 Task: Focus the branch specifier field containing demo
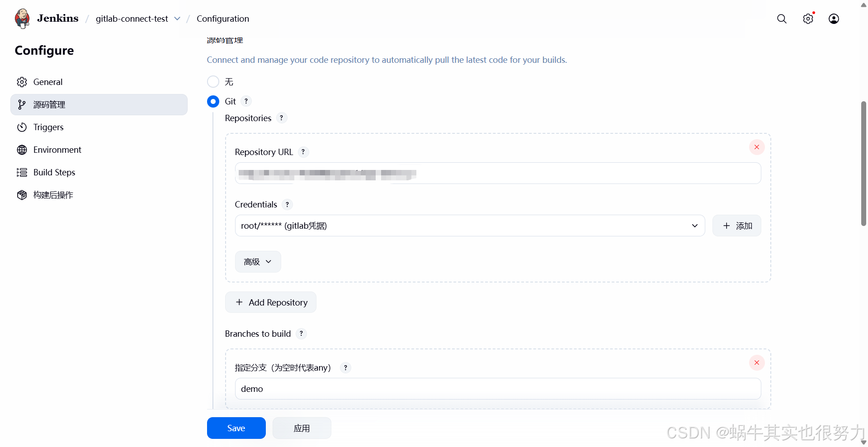point(498,389)
